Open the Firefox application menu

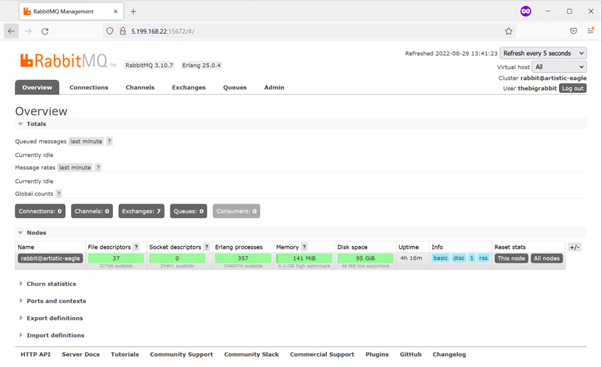[x=591, y=31]
